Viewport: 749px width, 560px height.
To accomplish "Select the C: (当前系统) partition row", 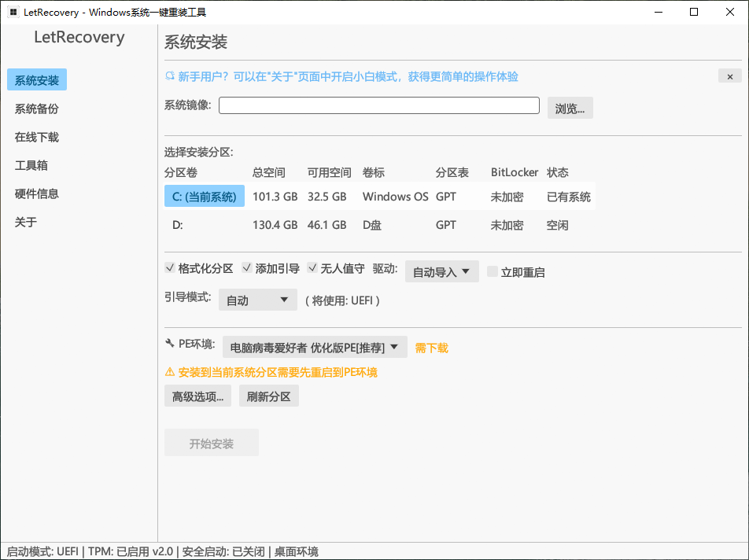I will [x=380, y=196].
